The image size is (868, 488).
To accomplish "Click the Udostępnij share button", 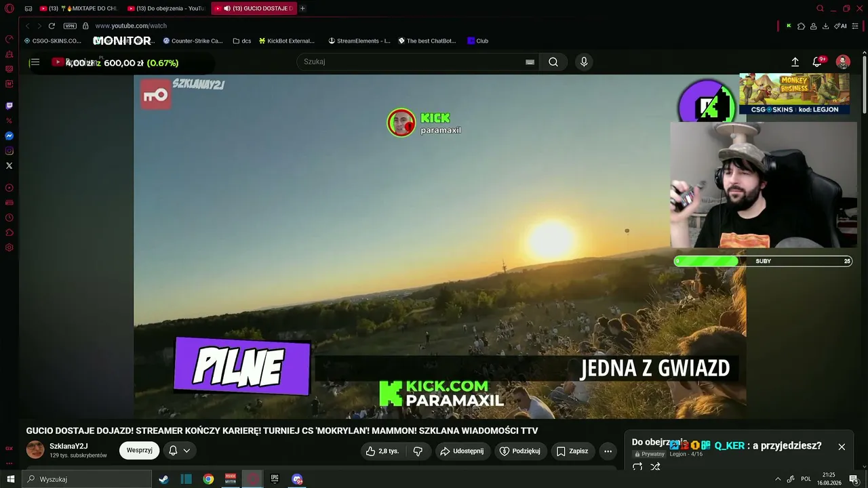I will pos(463,451).
